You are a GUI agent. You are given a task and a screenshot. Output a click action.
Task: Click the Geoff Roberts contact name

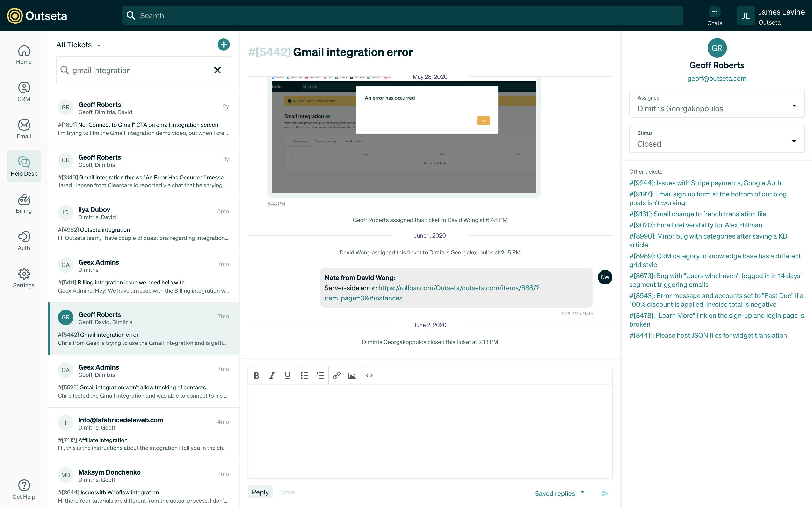point(717,65)
